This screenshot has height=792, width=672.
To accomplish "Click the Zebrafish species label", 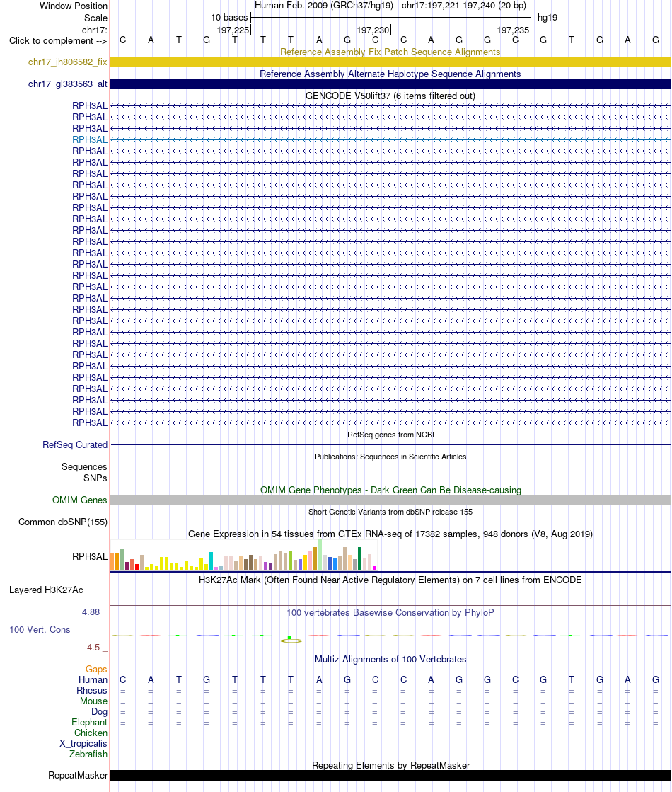I will pos(88,754).
